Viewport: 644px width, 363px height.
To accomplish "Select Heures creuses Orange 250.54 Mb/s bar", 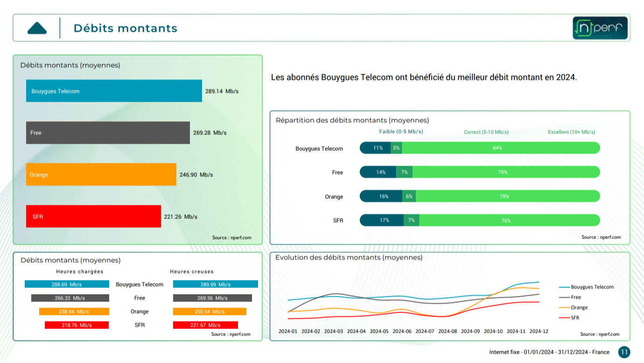I will [x=210, y=312].
